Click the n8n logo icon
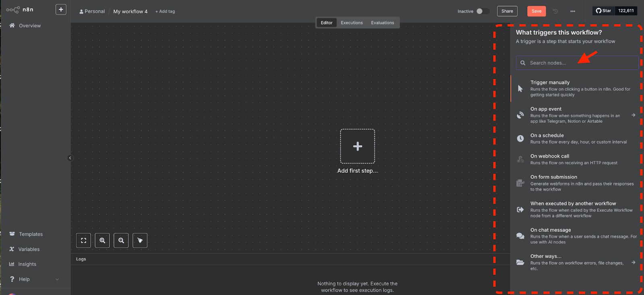The width and height of the screenshot is (644, 295). pyautogui.click(x=13, y=10)
